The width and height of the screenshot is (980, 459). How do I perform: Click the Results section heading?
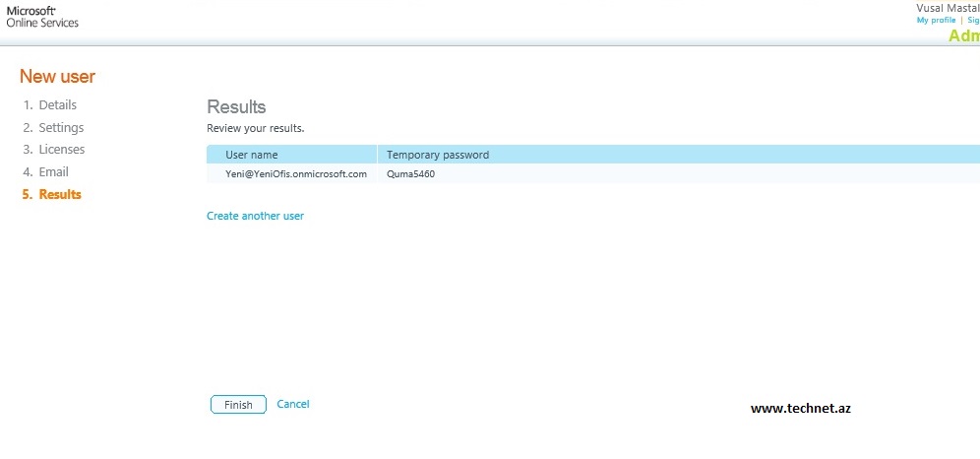pos(236,107)
